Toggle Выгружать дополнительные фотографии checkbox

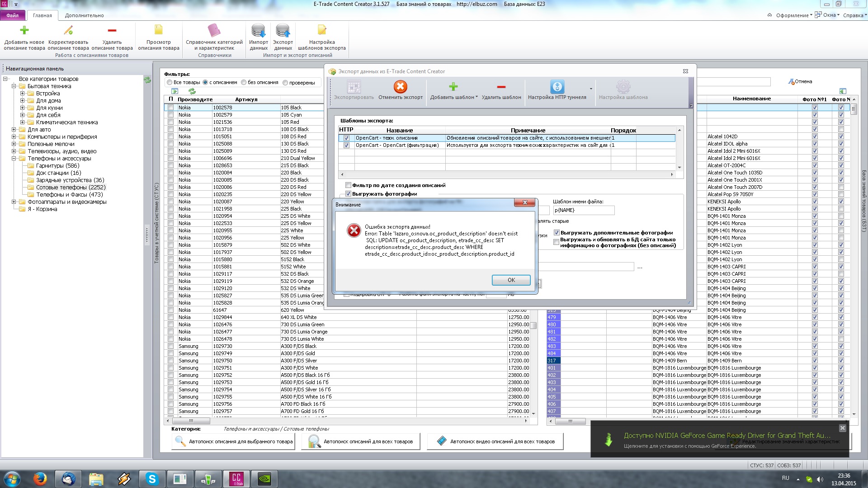point(557,233)
